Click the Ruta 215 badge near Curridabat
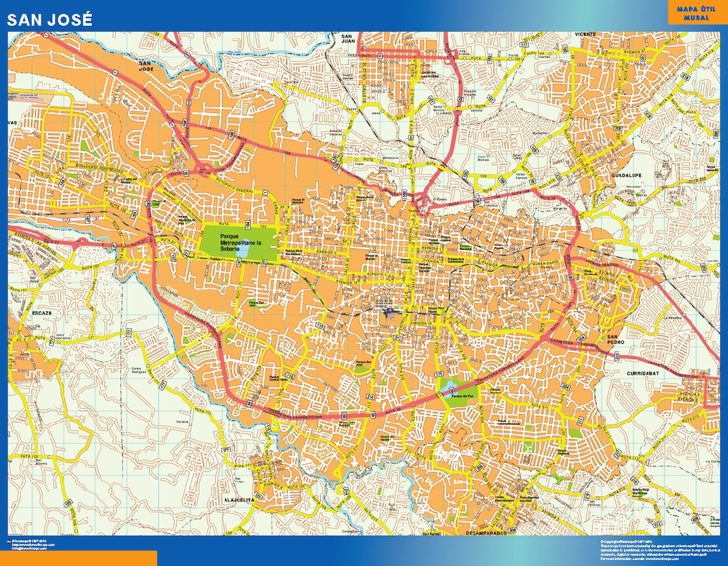Screen dimensions: 728x566 tap(616, 357)
